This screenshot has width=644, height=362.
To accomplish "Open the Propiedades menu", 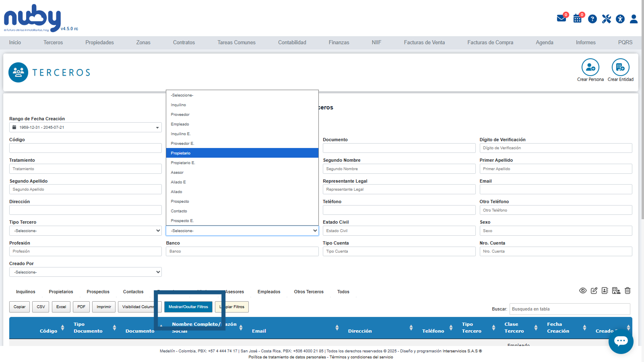I will tap(99, 43).
